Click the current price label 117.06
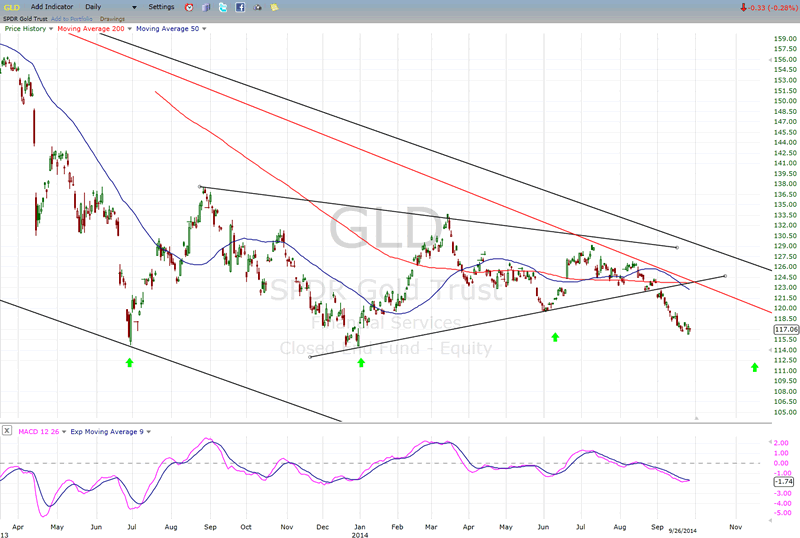 click(x=786, y=330)
